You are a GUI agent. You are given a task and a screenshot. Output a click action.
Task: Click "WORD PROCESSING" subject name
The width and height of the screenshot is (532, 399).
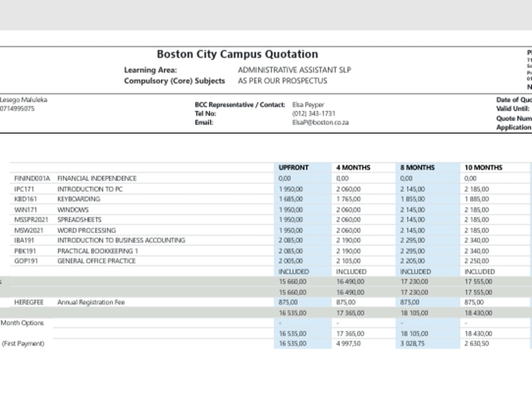[86, 230]
